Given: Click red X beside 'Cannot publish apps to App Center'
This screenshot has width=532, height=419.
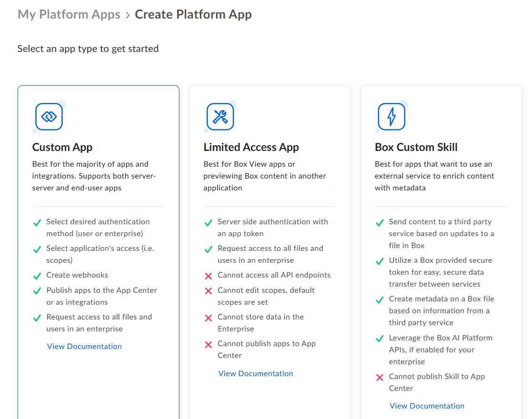Looking at the screenshot, I should pos(209,345).
